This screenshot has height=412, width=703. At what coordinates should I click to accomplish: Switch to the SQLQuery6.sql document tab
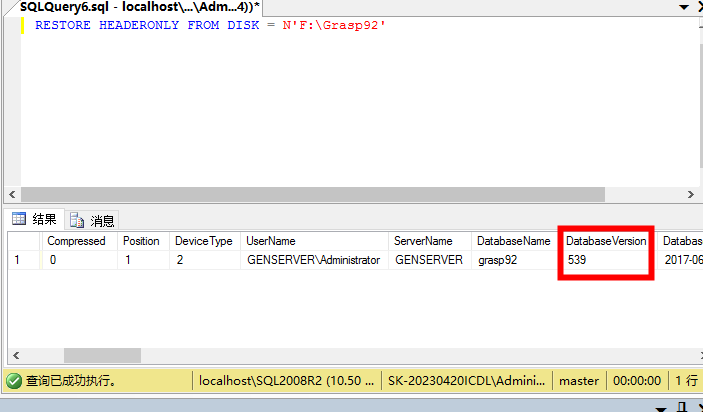[x=139, y=7]
